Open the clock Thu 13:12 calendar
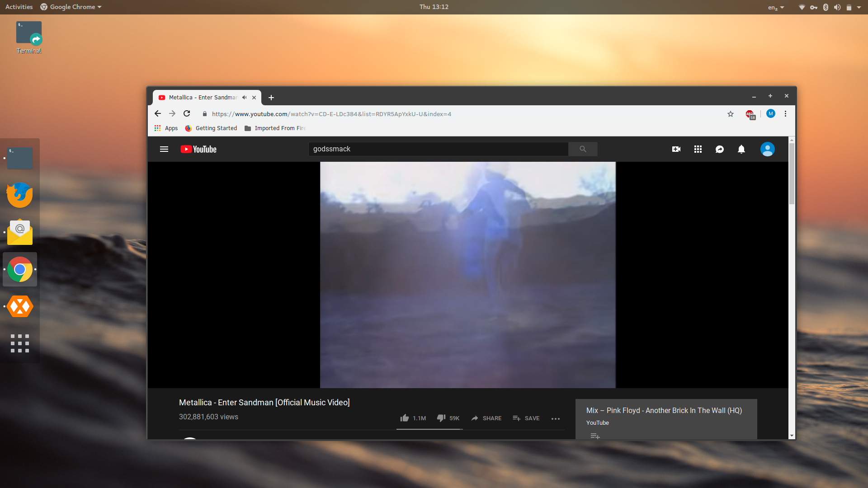 point(434,7)
